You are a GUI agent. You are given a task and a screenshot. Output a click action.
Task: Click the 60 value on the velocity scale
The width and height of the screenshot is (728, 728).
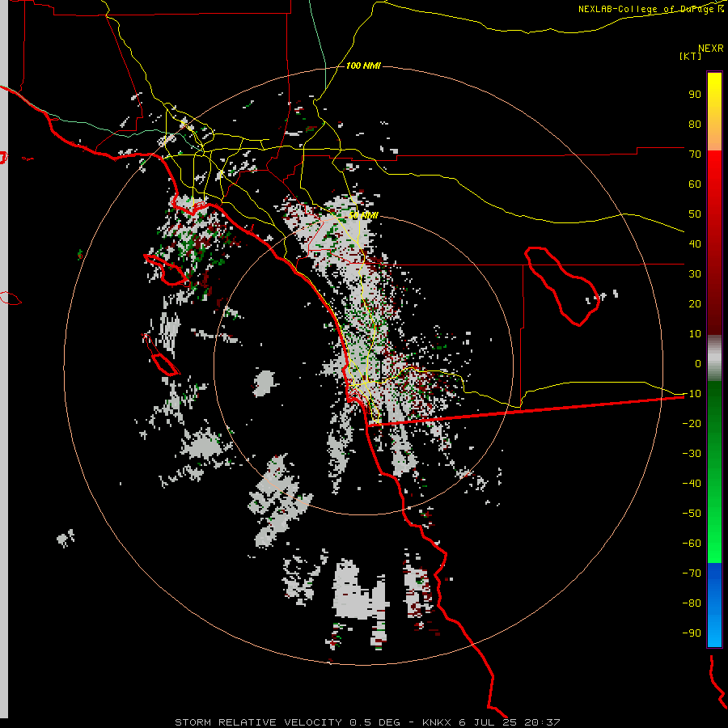695,184
